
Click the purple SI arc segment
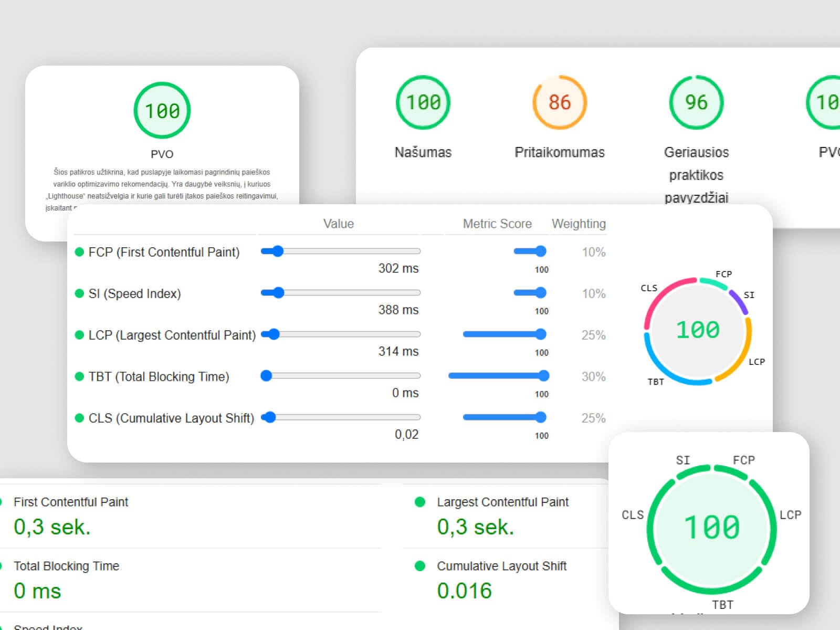pos(739,301)
